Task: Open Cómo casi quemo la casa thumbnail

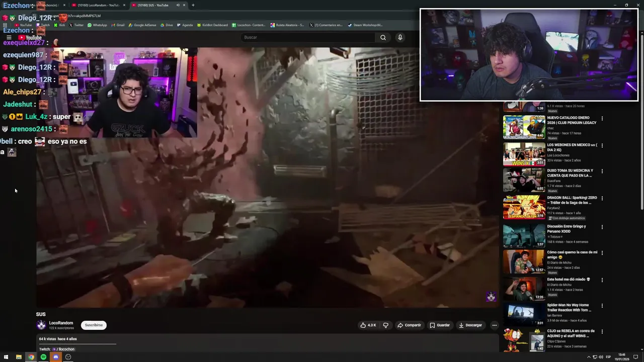Action: pyautogui.click(x=524, y=261)
